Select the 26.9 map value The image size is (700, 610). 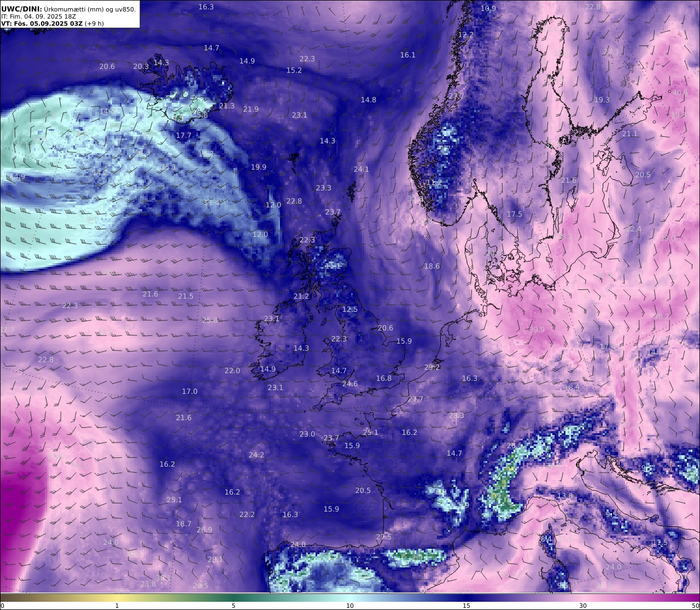(x=205, y=530)
